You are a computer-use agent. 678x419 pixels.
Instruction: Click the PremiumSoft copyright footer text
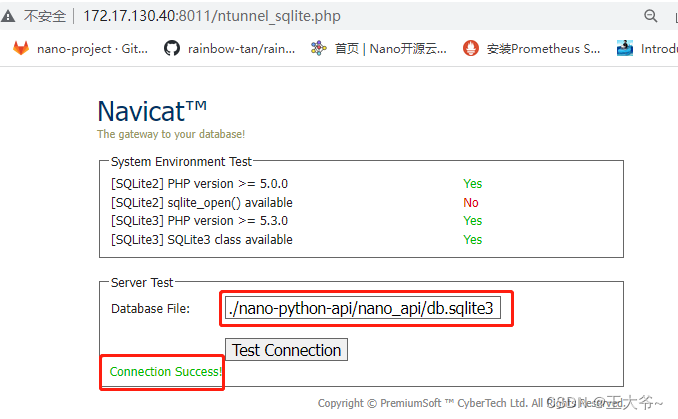pyautogui.click(x=471, y=403)
